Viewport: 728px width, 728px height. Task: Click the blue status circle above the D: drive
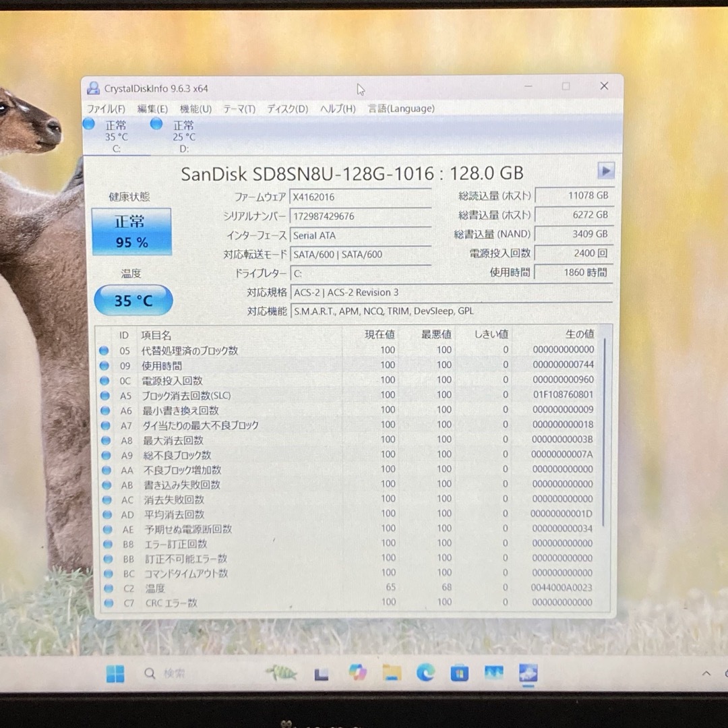tap(156, 123)
